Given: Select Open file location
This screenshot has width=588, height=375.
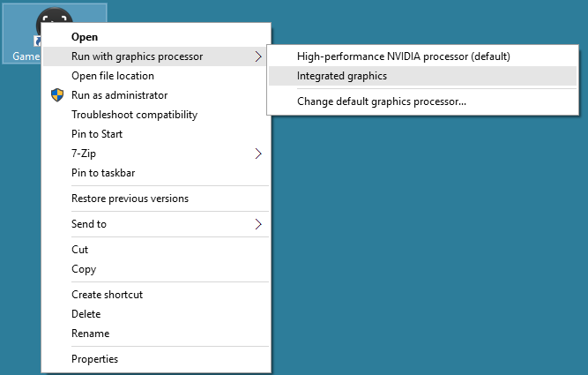Looking at the screenshot, I should pyautogui.click(x=114, y=76).
